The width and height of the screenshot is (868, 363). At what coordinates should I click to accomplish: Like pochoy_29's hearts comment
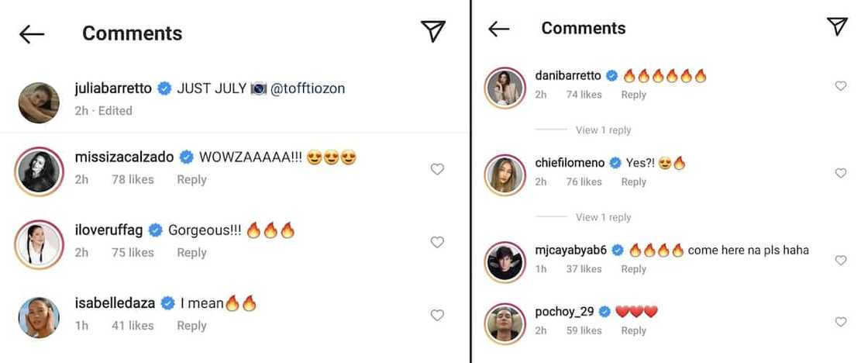click(840, 322)
